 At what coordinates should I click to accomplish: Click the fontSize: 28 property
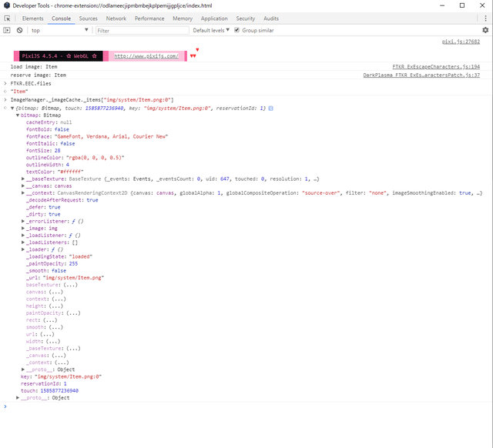tap(43, 151)
